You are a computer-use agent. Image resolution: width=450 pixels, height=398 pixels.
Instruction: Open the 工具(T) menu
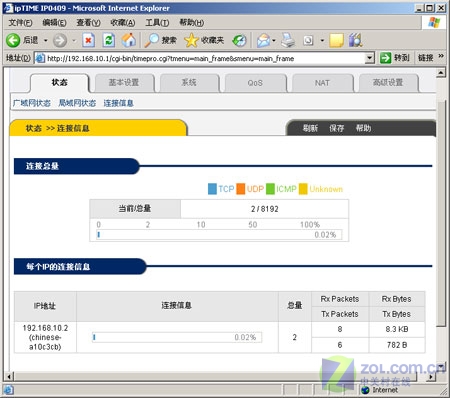tap(157, 23)
